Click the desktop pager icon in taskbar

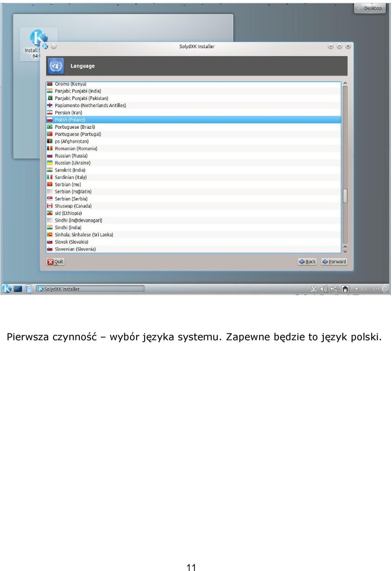click(x=18, y=289)
